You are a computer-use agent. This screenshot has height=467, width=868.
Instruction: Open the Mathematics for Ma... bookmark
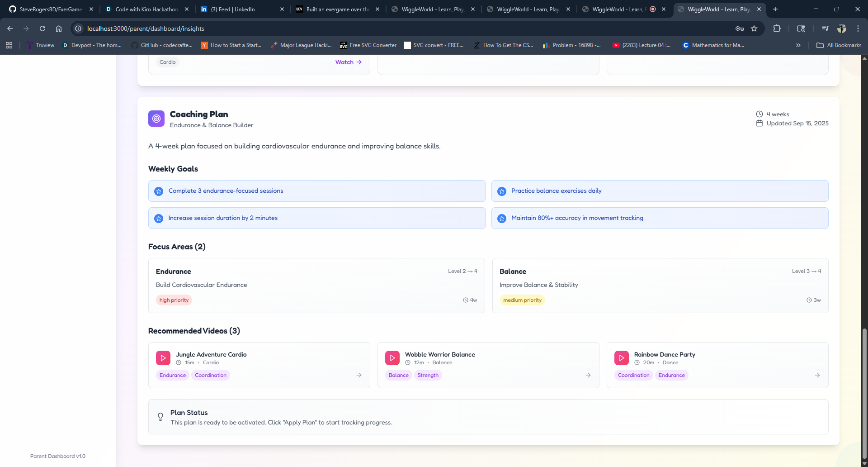tap(713, 45)
